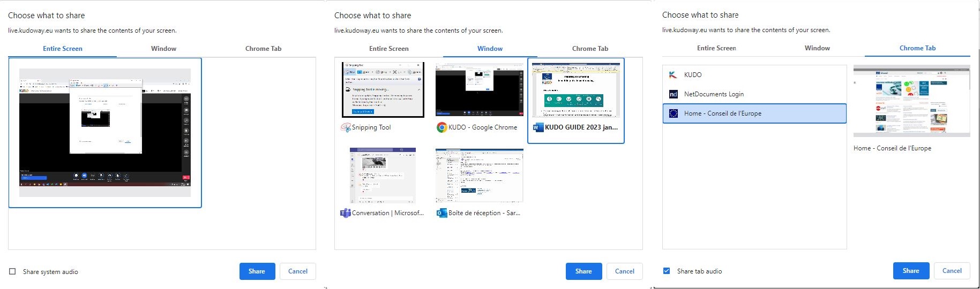The image size is (980, 289).
Task: Select the KUDO tab row
Action: (754, 75)
